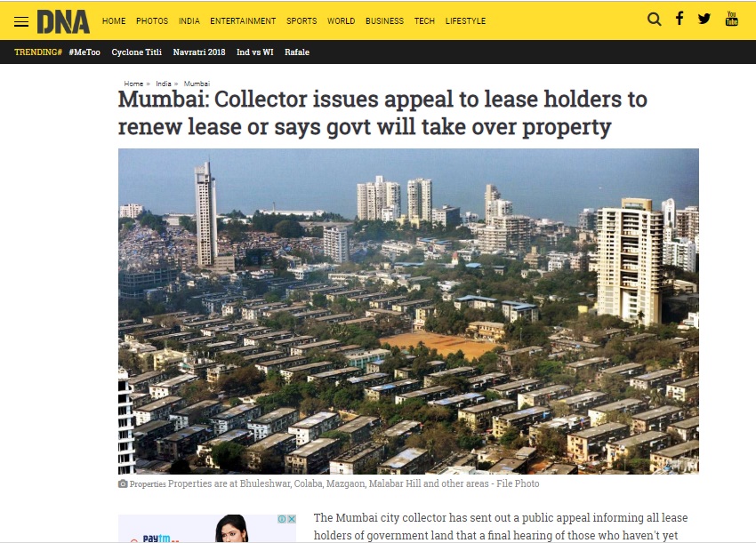This screenshot has height=543, width=756.
Task: Open the hamburger menu icon
Action: tap(21, 21)
